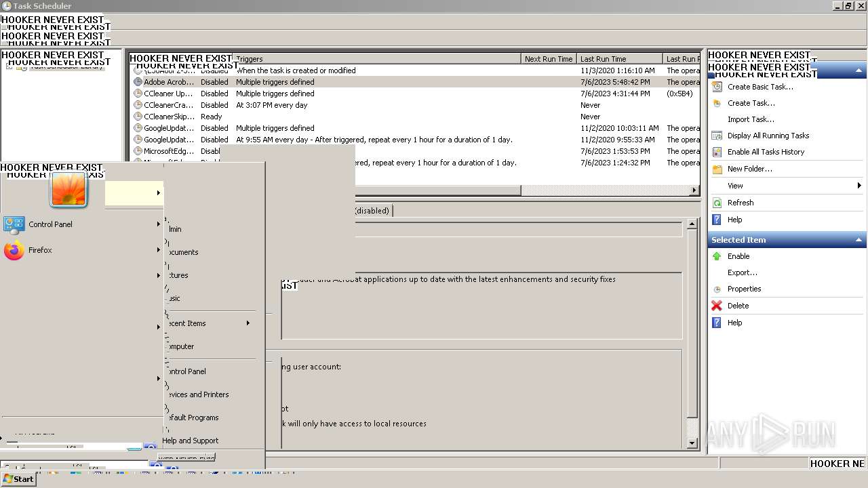Image resolution: width=868 pixels, height=488 pixels.
Task: Click the Display All Running Tasks icon
Action: pyautogui.click(x=717, y=136)
